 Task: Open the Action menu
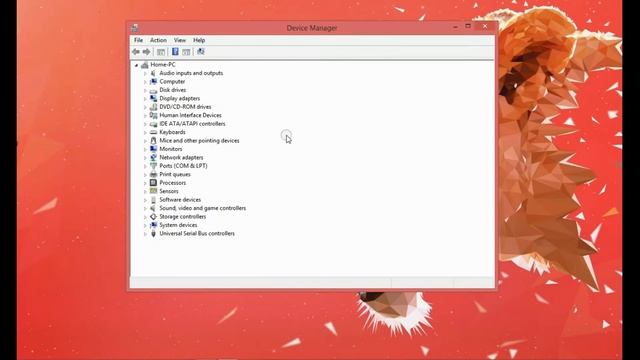158,40
